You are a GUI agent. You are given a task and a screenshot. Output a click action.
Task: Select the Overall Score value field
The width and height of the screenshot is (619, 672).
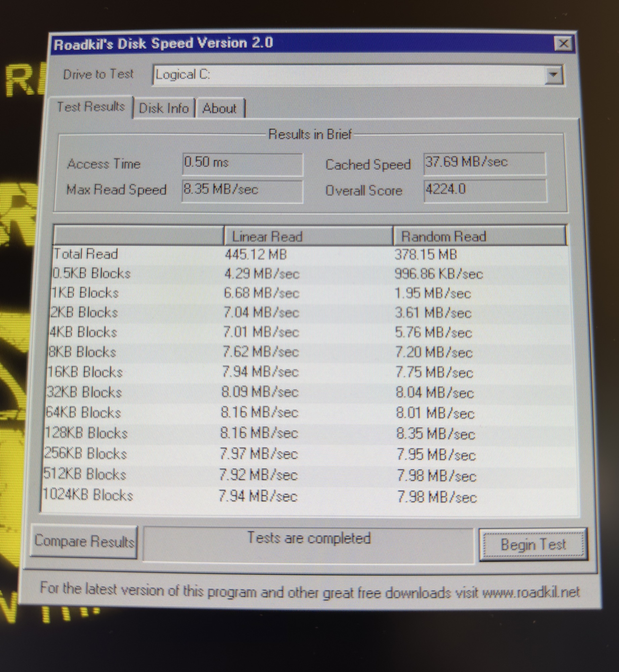(x=485, y=190)
